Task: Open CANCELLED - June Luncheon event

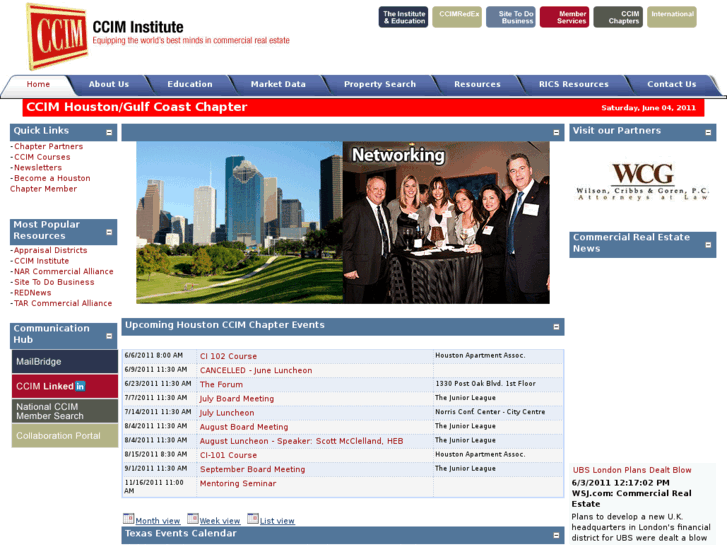Action: [256, 371]
